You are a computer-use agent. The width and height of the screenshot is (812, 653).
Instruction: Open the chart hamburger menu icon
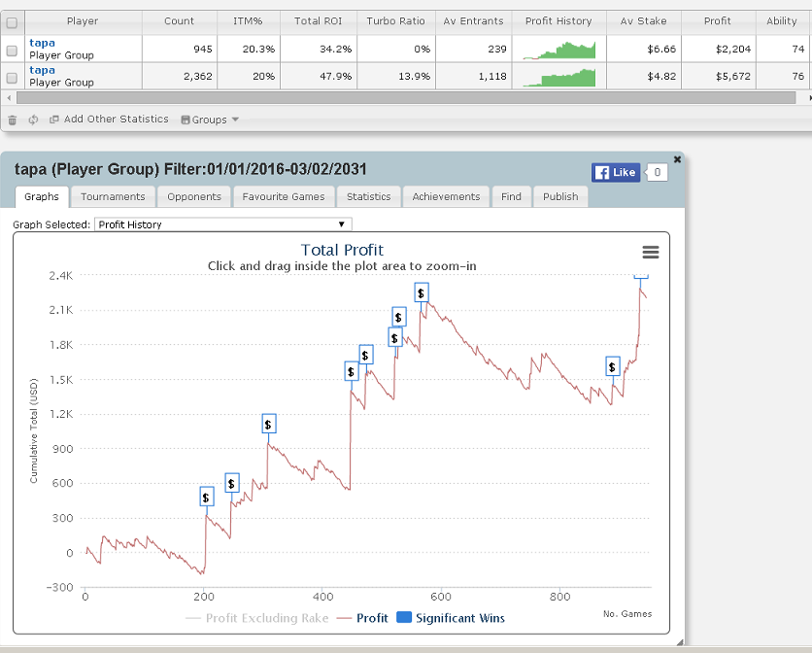[651, 252]
